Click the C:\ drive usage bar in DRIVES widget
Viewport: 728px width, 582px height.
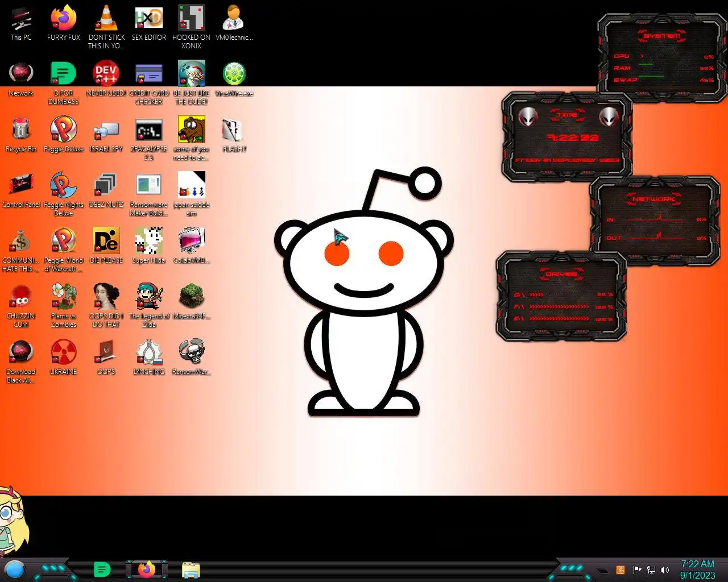[563, 294]
